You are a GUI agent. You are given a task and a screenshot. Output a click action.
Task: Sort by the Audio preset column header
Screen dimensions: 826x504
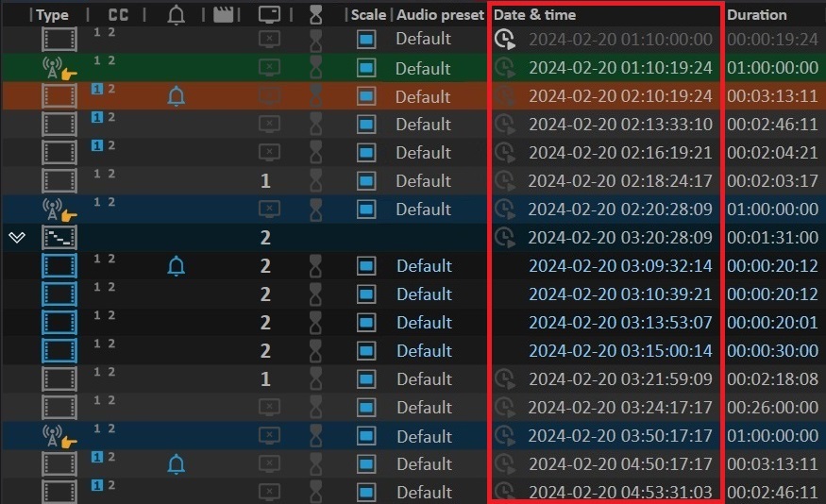tap(440, 15)
